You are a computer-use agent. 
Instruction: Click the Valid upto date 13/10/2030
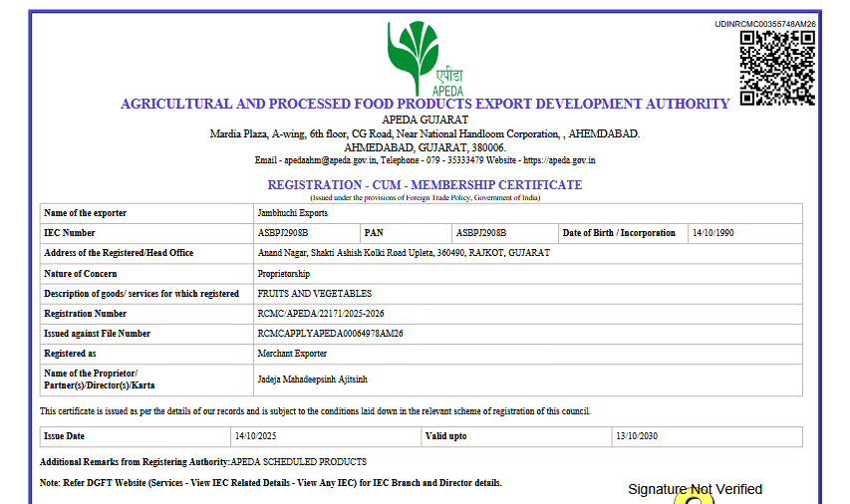click(x=637, y=436)
